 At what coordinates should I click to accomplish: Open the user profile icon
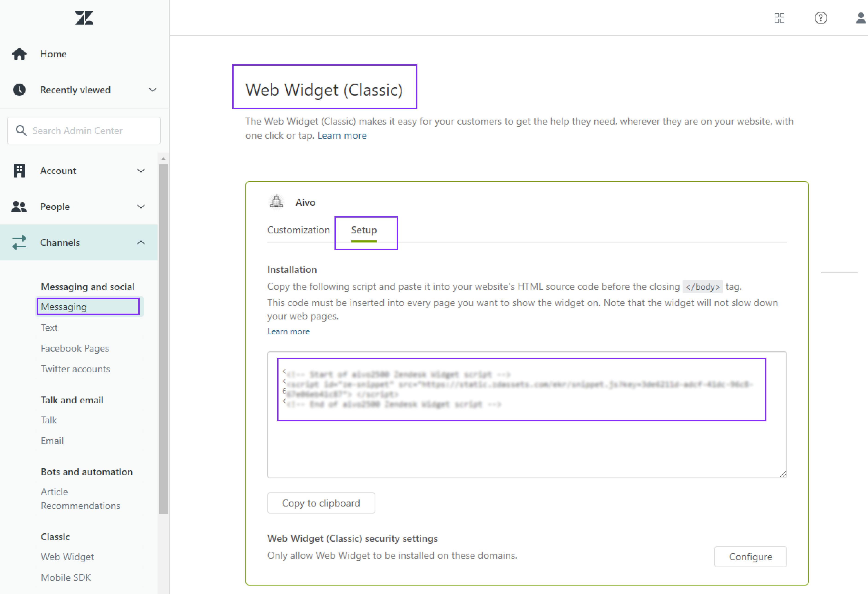click(x=860, y=17)
